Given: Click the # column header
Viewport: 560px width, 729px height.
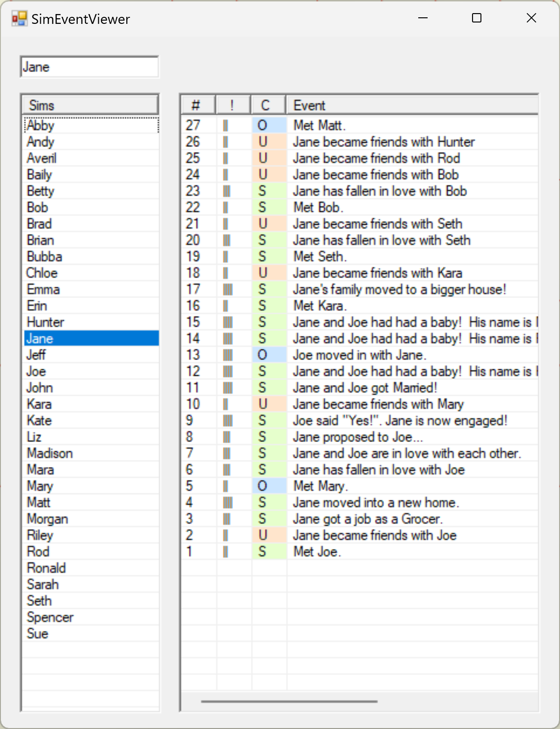Looking at the screenshot, I should click(x=198, y=105).
